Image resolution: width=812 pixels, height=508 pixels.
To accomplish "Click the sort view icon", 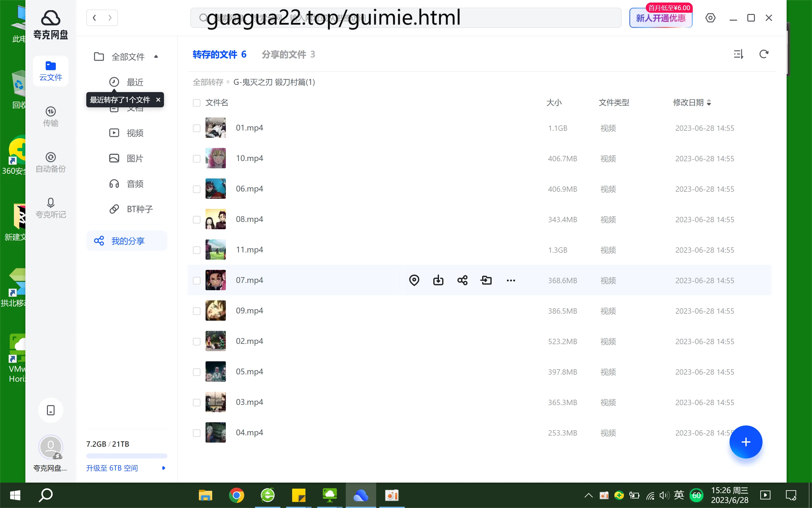I will click(x=738, y=54).
